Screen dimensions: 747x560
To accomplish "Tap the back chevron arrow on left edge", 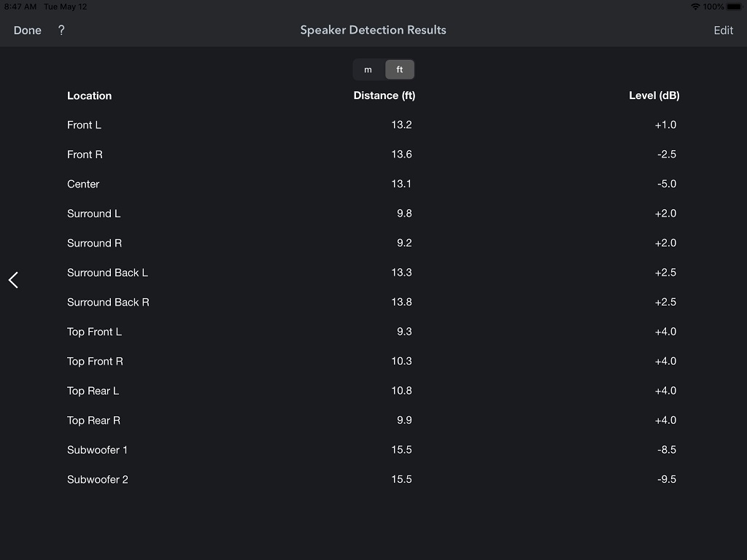I will pos(13,280).
